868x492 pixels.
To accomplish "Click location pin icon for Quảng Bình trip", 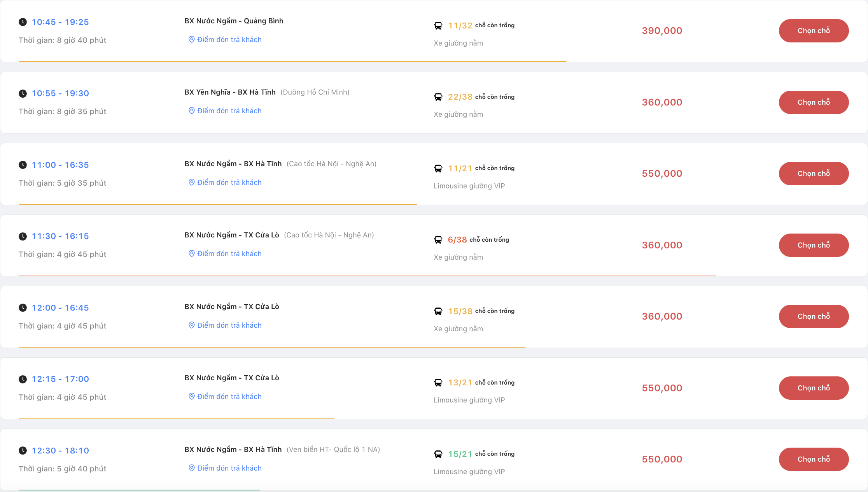I will 191,39.
